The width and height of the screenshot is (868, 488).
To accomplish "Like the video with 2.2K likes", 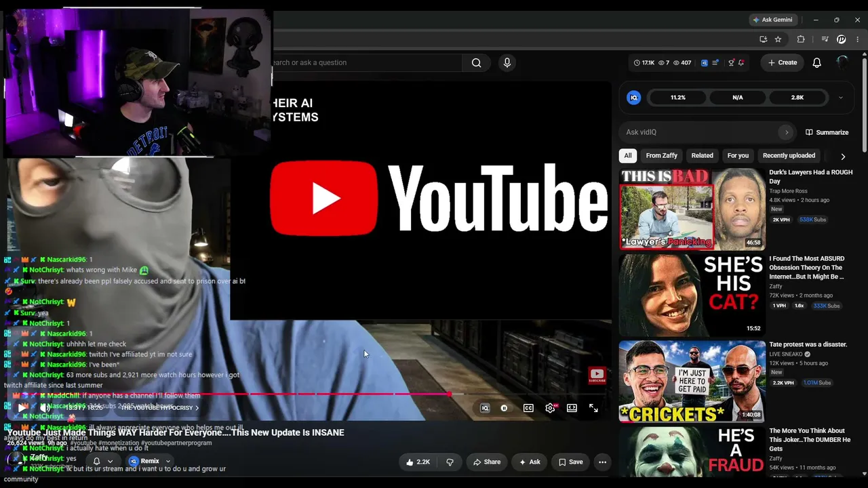I will 418,462.
